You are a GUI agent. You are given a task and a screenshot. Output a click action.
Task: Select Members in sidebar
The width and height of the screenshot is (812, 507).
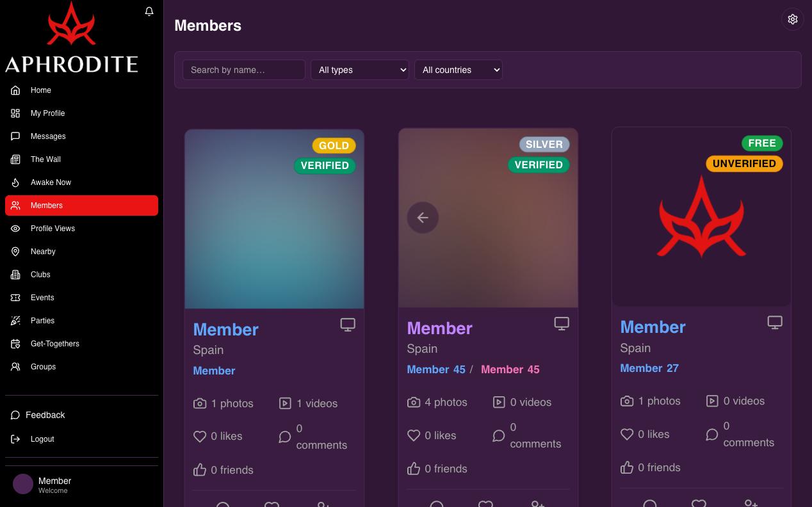point(81,205)
